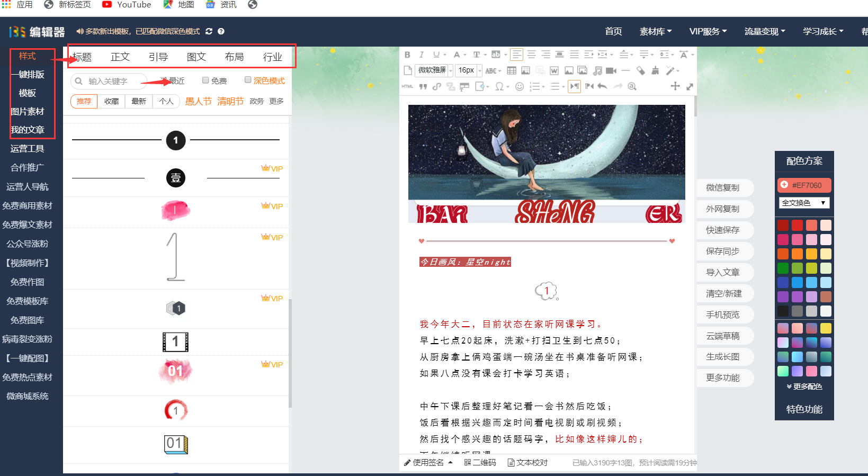Screen dimensions: 868x476
Task: Expand 更多配色 color options
Action: 804,387
